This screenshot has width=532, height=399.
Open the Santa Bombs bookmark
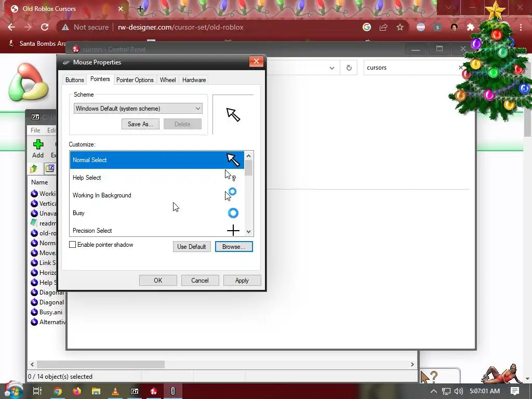tap(37, 44)
